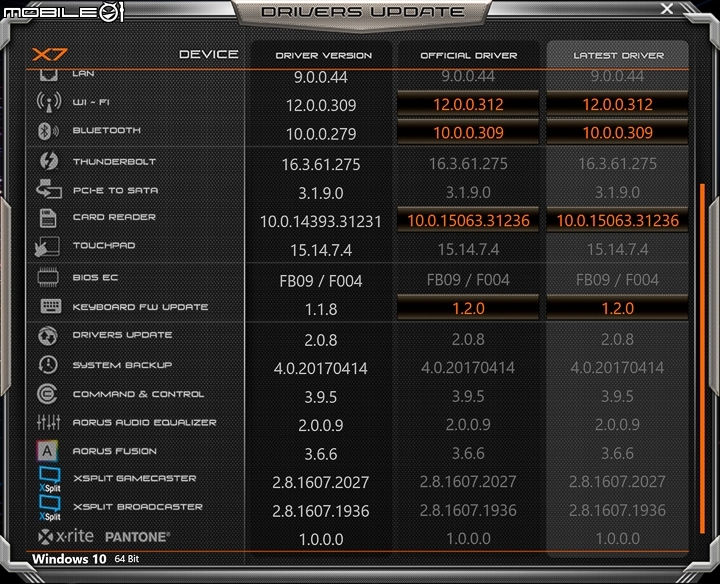The width and height of the screenshot is (720, 584).
Task: Click the XSplit Broadcaster icon
Action: tap(49, 508)
